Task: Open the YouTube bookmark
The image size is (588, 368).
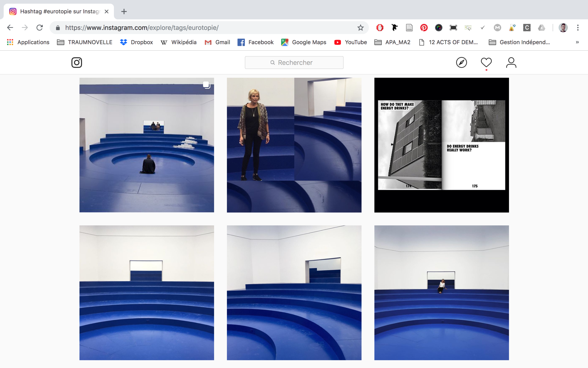Action: [x=350, y=42]
